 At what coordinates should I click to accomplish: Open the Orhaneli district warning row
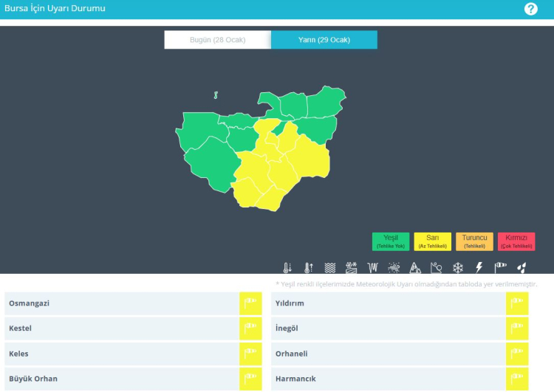(x=388, y=354)
